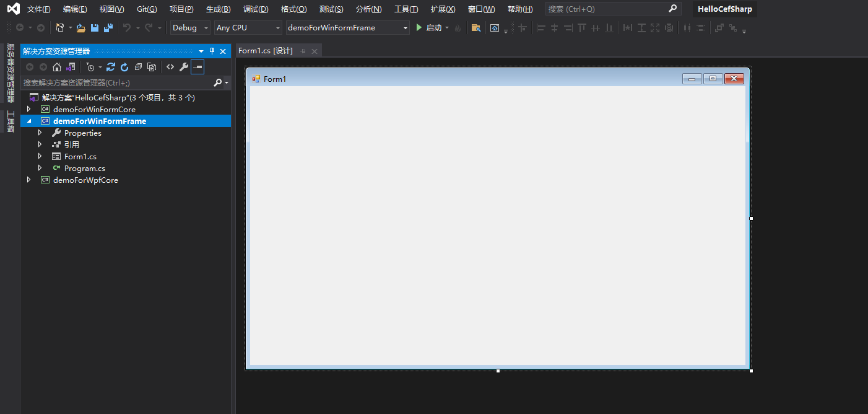The width and height of the screenshot is (868, 414).
Task: Click the 启动 Start debugging button
Action: (x=428, y=28)
